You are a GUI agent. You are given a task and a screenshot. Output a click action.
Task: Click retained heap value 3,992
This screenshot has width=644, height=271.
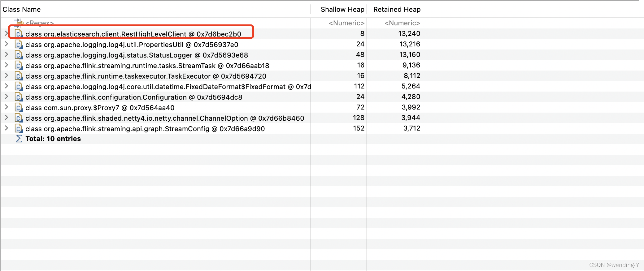coord(411,107)
